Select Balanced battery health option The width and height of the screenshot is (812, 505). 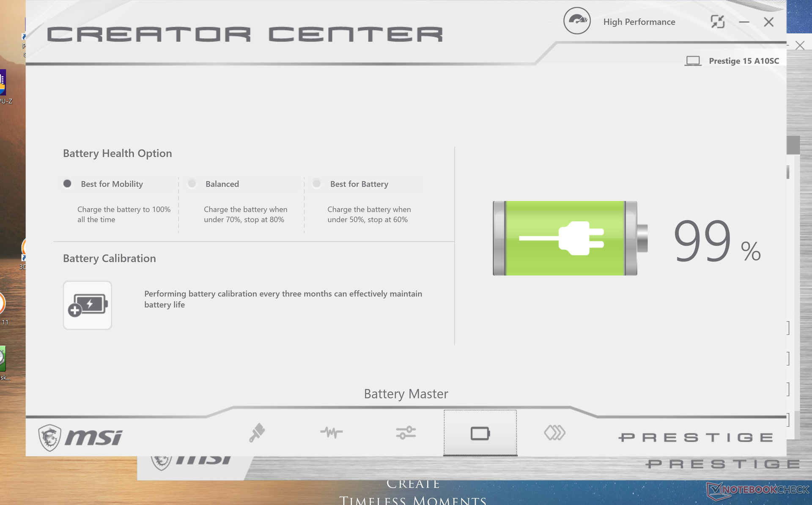point(192,184)
